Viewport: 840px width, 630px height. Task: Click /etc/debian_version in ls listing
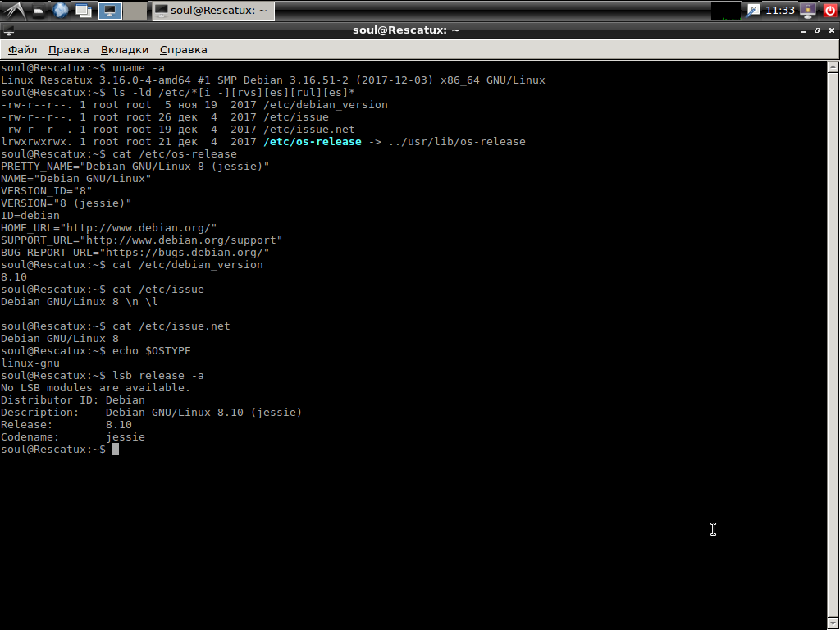(x=325, y=105)
